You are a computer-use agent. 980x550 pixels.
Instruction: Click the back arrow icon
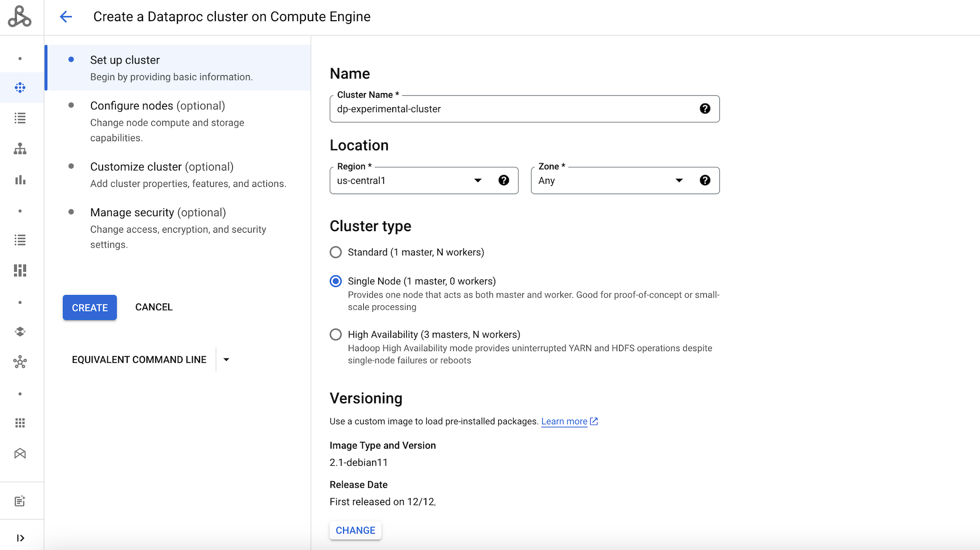(66, 17)
